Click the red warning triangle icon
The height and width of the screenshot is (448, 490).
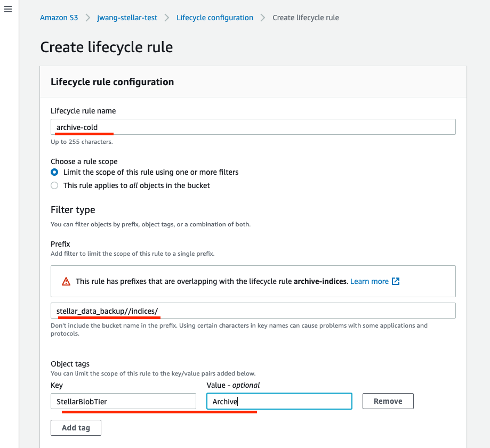point(66,281)
